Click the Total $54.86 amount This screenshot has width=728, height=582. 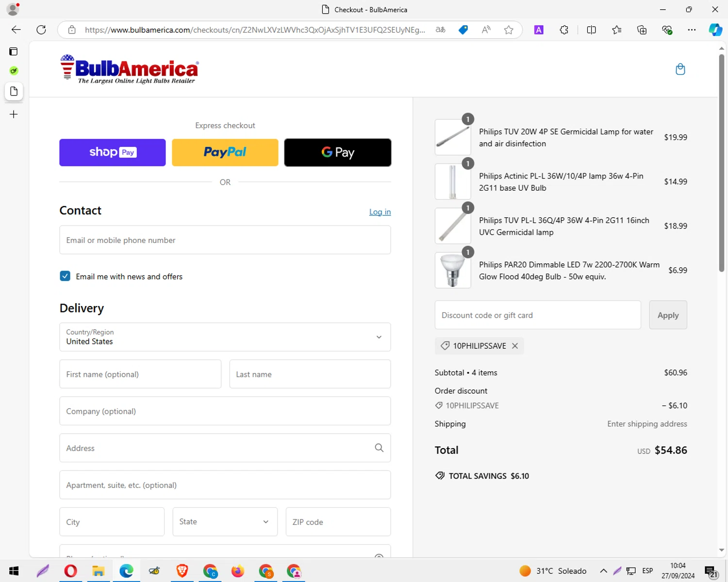671,450
